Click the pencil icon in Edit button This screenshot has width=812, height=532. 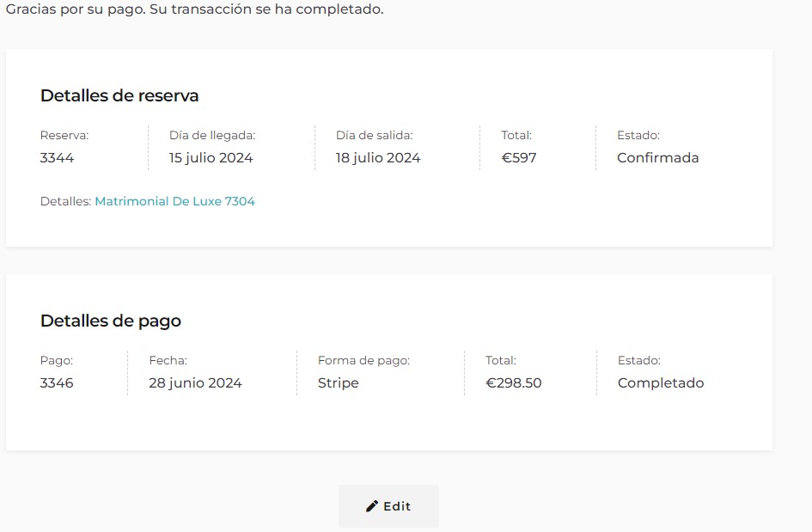(372, 506)
